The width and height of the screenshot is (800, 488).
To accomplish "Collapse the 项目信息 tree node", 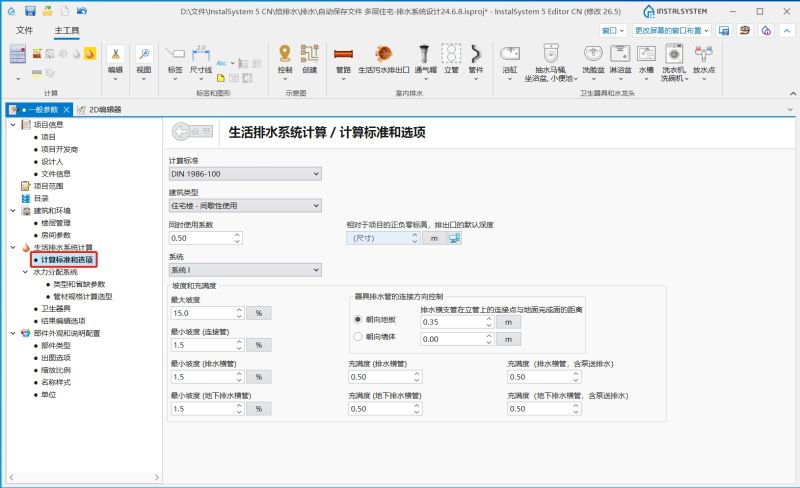I will pos(13,125).
